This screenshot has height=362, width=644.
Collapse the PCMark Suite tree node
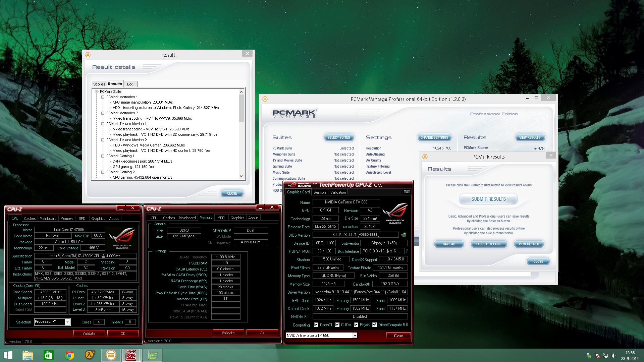click(97, 92)
